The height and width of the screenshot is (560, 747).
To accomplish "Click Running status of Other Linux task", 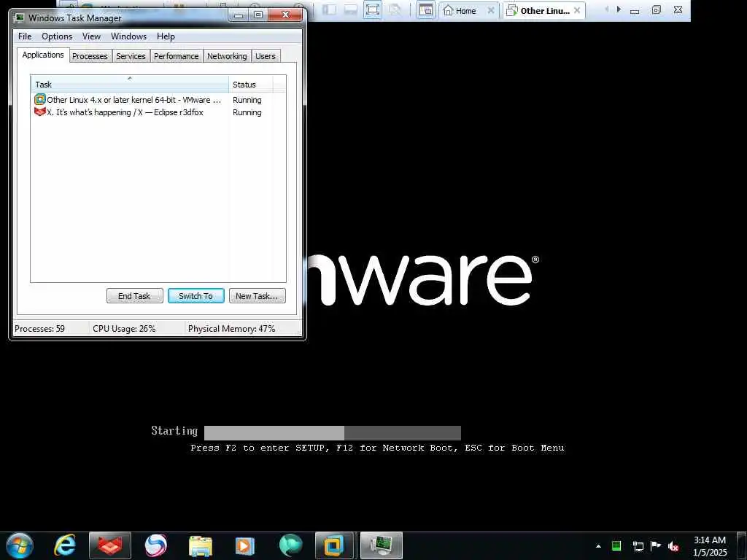I will (247, 100).
